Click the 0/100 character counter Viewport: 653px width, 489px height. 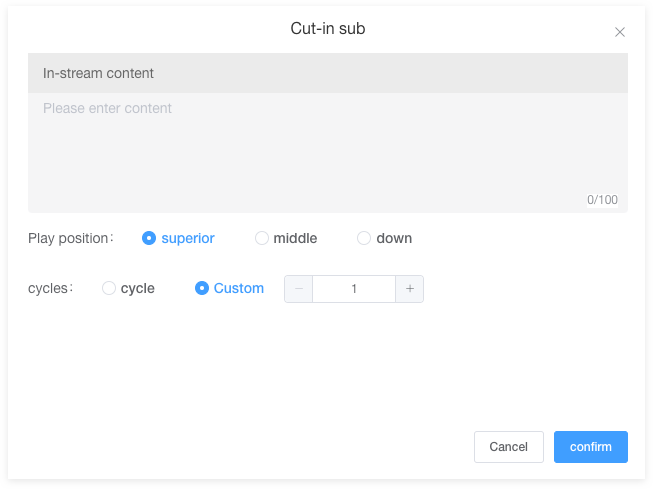(x=602, y=200)
